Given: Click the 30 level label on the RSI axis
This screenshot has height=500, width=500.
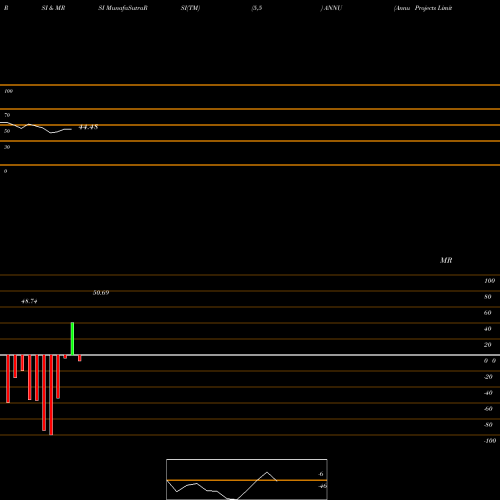Looking at the screenshot, I should click(x=7, y=147).
